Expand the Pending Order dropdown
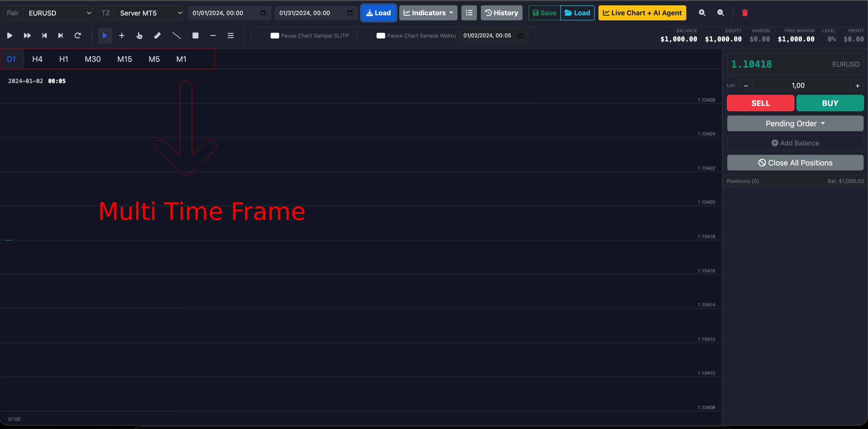Screen dimensions: 868x429 coord(795,123)
